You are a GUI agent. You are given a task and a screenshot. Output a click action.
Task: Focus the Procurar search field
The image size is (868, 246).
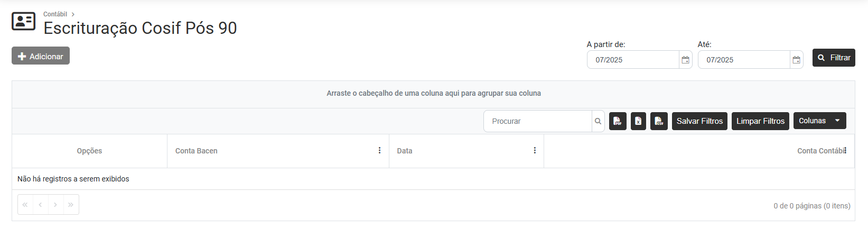click(538, 121)
